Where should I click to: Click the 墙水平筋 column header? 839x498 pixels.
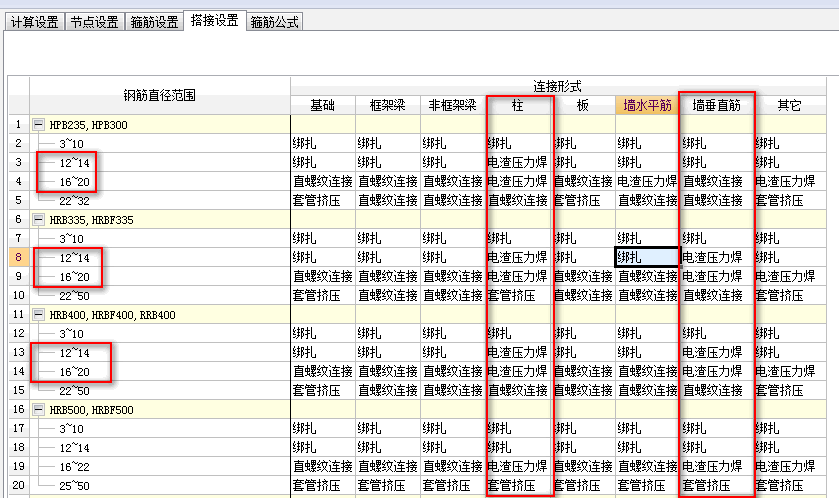(647, 105)
